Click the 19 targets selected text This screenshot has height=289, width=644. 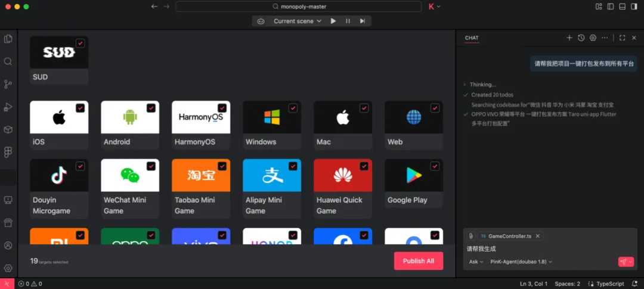[49, 261]
